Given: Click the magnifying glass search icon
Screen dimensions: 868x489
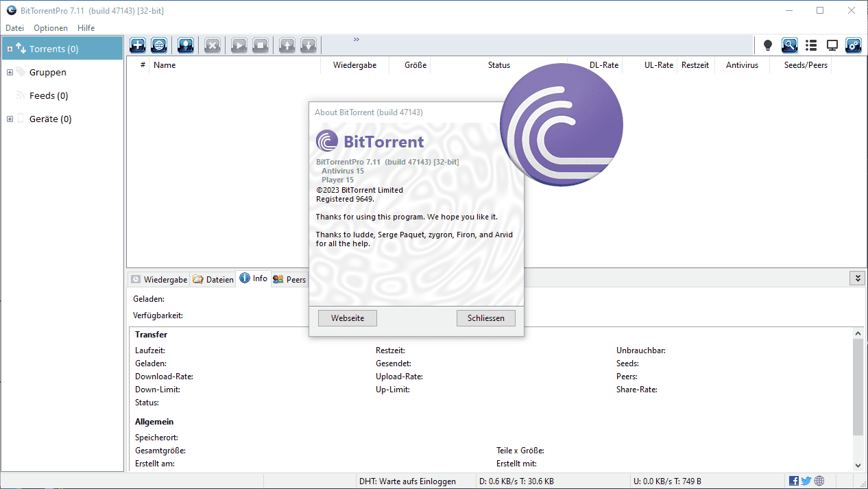Looking at the screenshot, I should click(x=790, y=45).
